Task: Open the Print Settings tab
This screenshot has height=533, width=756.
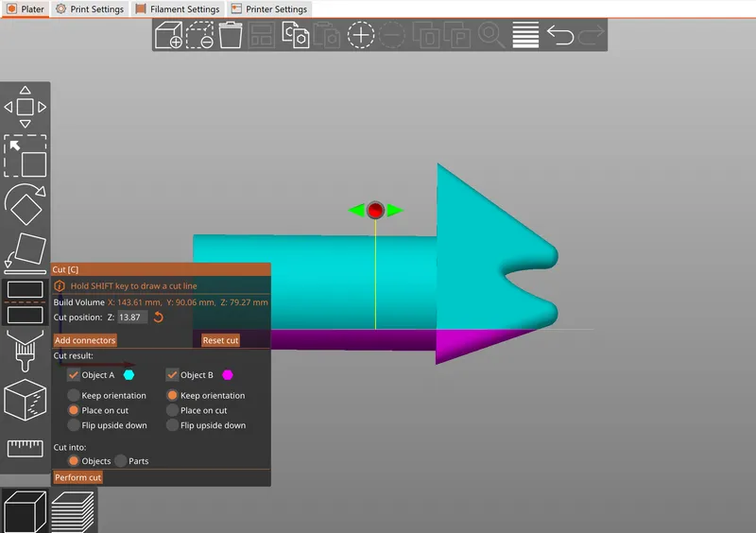Action: [89, 9]
